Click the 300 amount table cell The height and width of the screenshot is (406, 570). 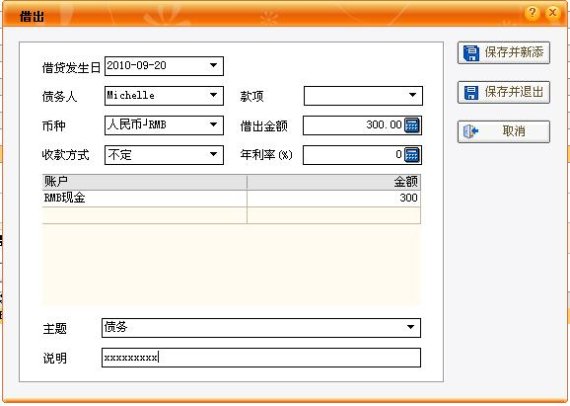click(x=334, y=198)
